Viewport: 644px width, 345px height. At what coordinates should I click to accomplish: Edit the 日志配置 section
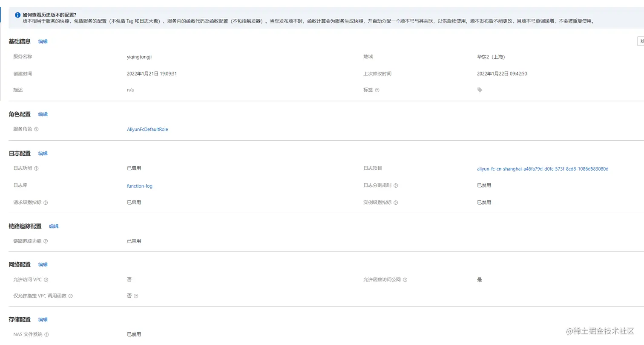(43, 154)
